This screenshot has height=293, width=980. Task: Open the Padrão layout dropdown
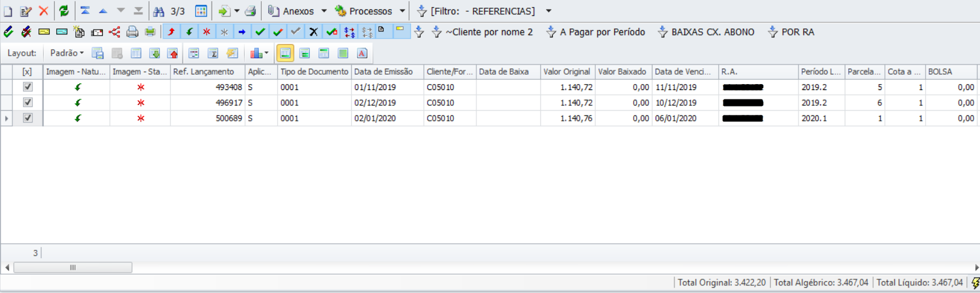point(66,53)
